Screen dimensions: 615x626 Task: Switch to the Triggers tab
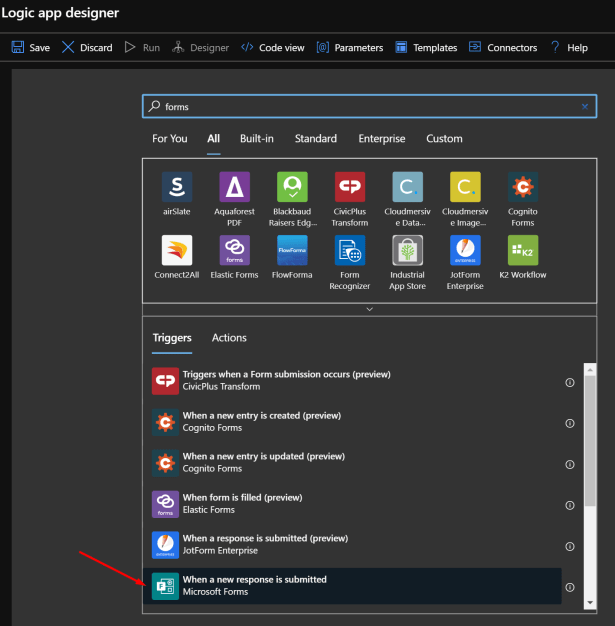pos(172,338)
